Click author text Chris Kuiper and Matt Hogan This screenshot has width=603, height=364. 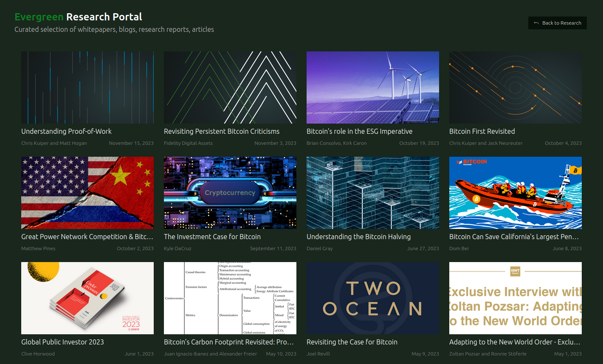point(54,143)
